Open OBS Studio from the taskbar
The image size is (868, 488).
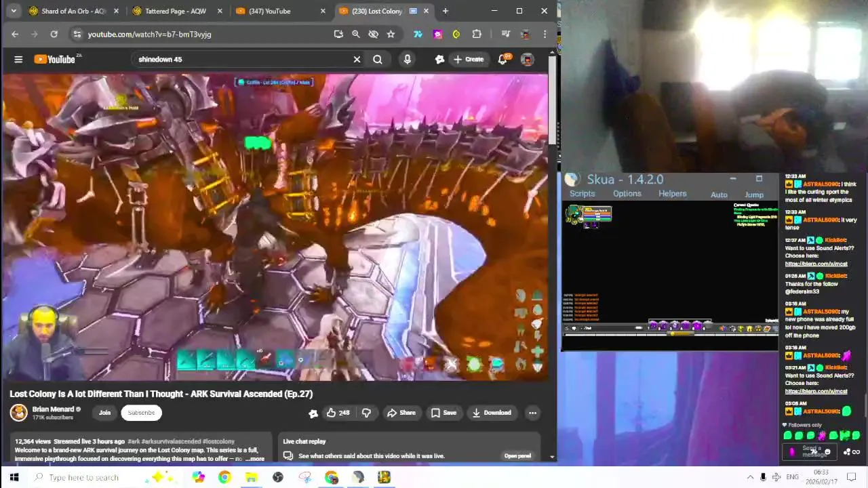click(277, 477)
